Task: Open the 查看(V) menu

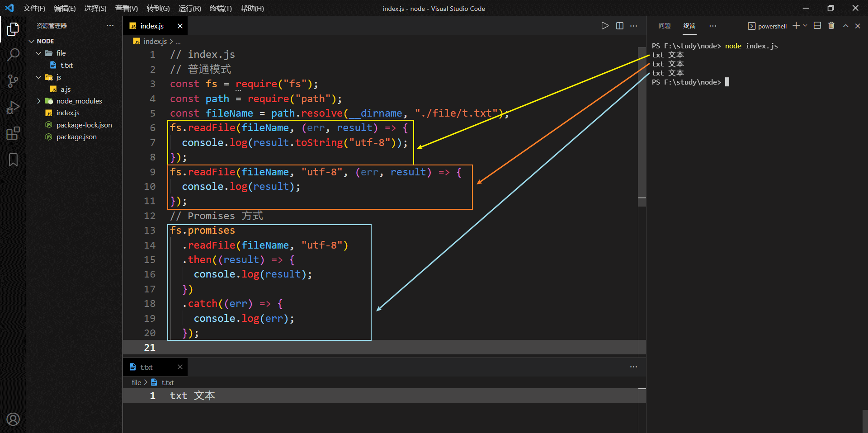Action: pos(127,9)
